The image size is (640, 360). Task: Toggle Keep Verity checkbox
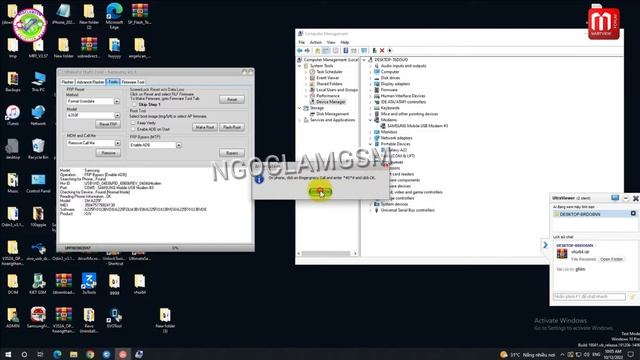click(x=133, y=122)
